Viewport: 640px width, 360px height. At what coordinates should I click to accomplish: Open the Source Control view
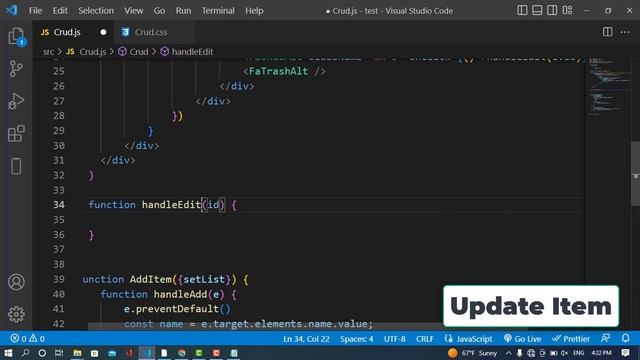(x=16, y=69)
